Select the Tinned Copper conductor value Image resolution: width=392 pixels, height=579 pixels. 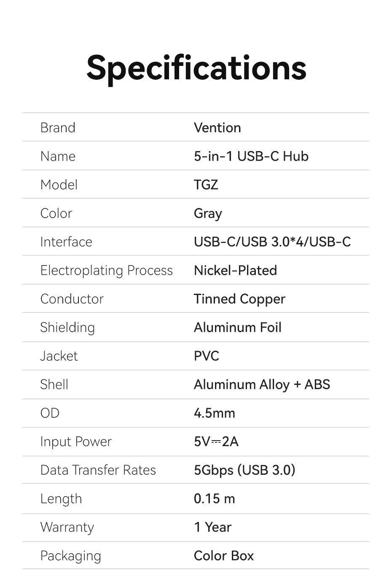coord(239,299)
